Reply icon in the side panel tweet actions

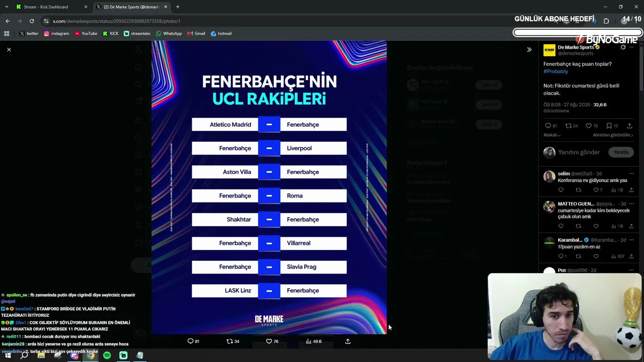(548, 126)
